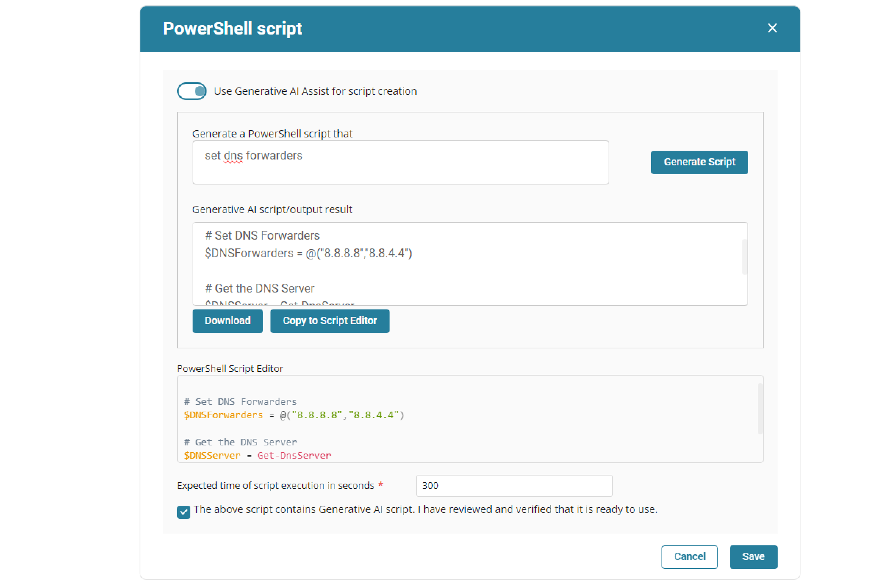This screenshot has width=882, height=588.
Task: Uncheck the reviewed and verified checkbox
Action: tap(184, 512)
